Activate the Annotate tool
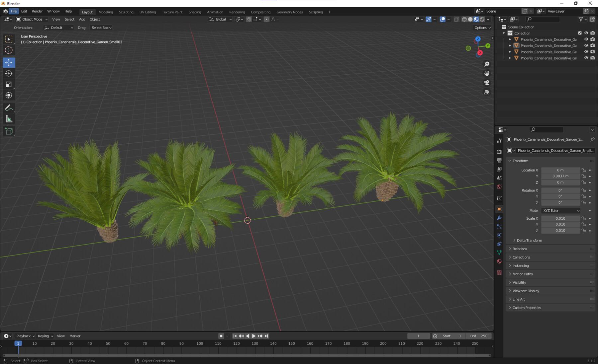The height and width of the screenshot is (364, 598). click(9, 107)
